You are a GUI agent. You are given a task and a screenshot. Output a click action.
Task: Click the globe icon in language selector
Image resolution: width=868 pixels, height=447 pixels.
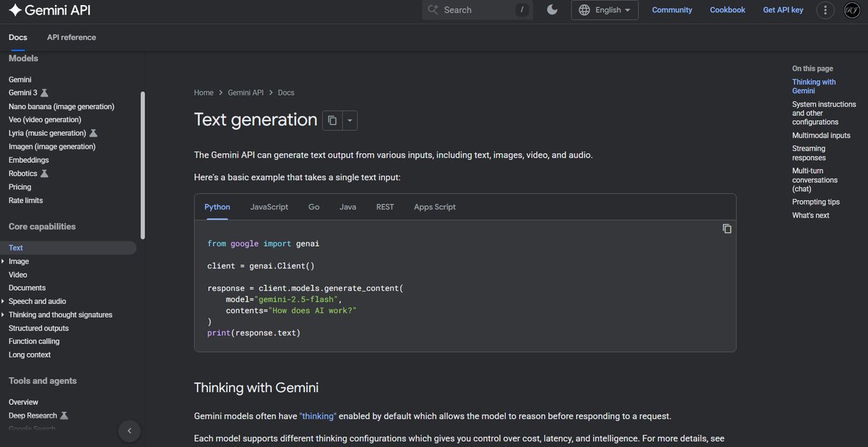point(584,10)
